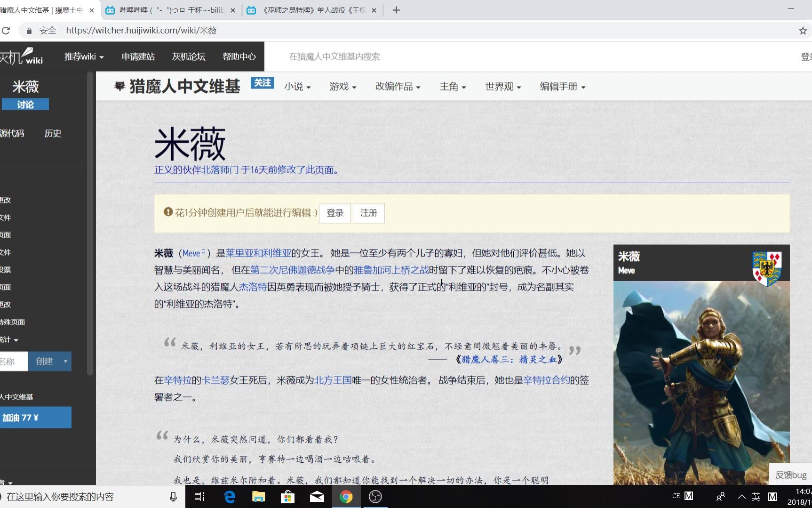This screenshot has height=508, width=812.
Task: Show hidden system tray icons
Action: 741,497
